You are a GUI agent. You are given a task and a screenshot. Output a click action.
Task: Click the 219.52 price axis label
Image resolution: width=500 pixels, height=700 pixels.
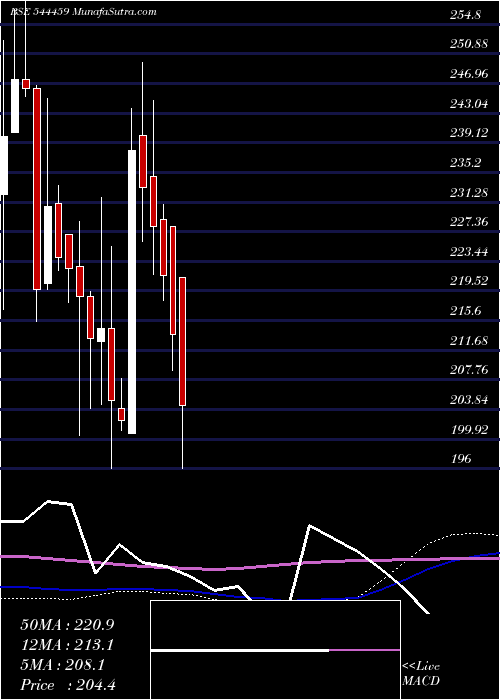(469, 281)
